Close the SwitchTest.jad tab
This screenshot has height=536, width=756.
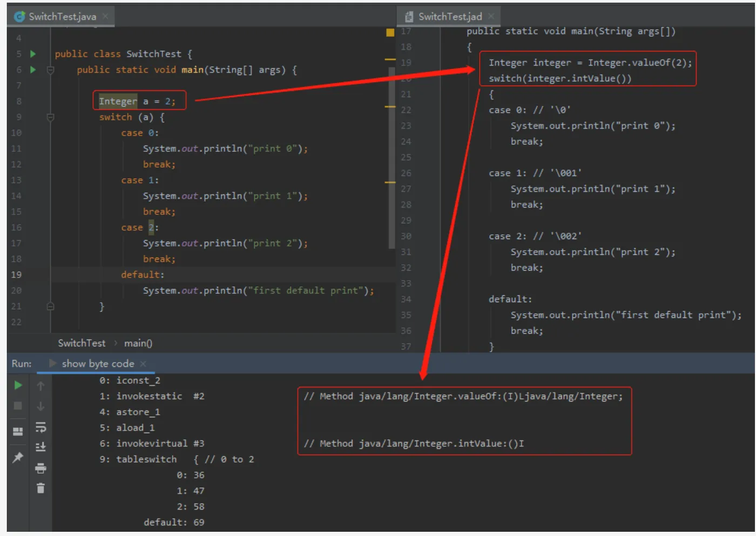[x=491, y=17]
